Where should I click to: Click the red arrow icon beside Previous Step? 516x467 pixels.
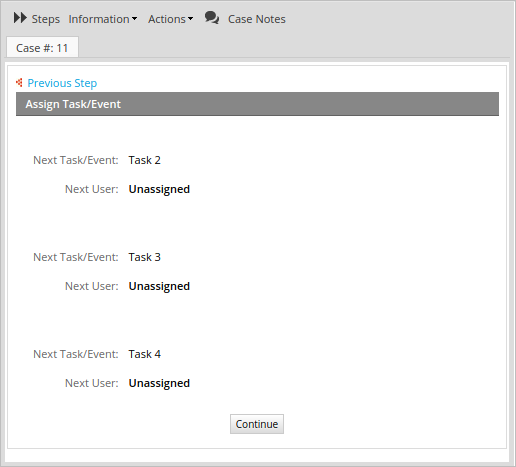(x=19, y=82)
